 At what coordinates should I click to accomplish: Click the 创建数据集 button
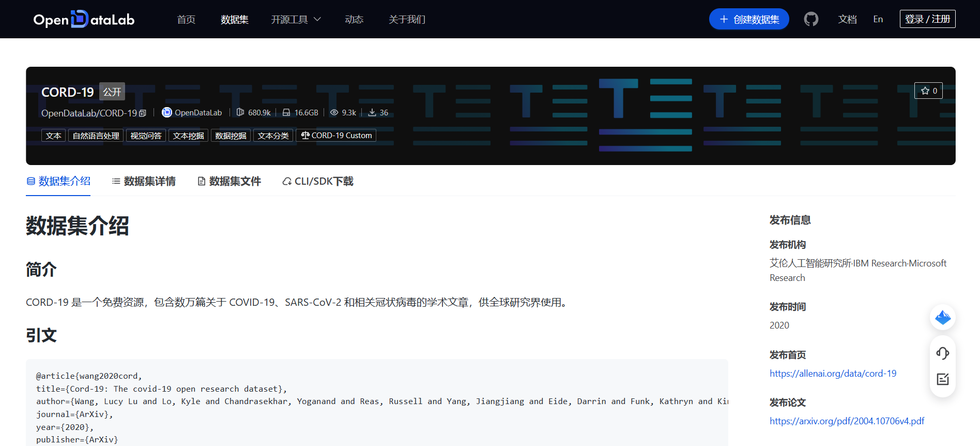(749, 19)
